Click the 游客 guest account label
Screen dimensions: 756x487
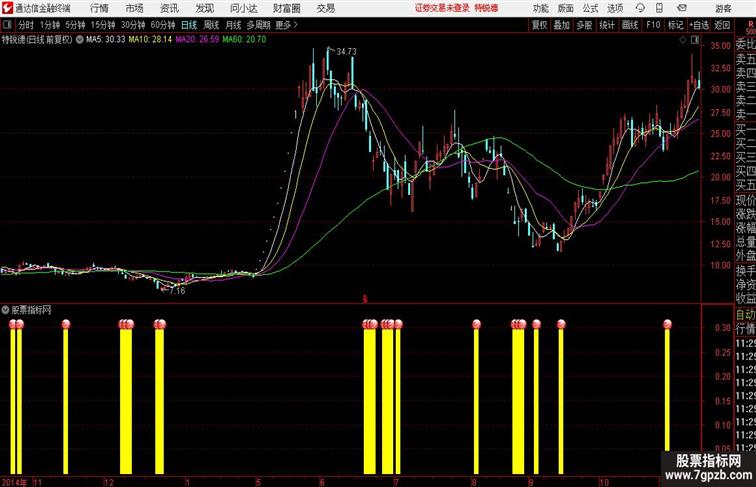[723, 8]
